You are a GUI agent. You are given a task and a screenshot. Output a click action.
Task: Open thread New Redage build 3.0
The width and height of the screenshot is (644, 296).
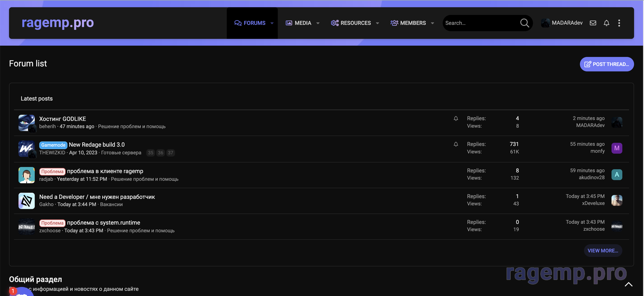tap(97, 145)
